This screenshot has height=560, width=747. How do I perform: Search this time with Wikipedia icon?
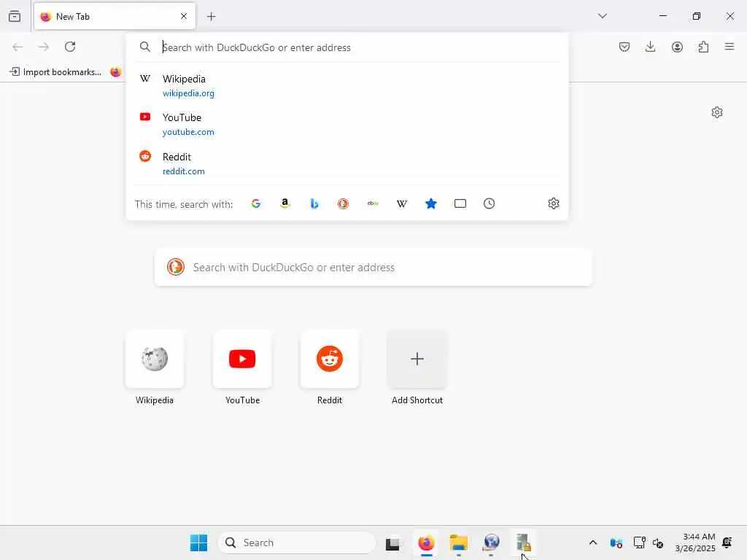point(402,204)
